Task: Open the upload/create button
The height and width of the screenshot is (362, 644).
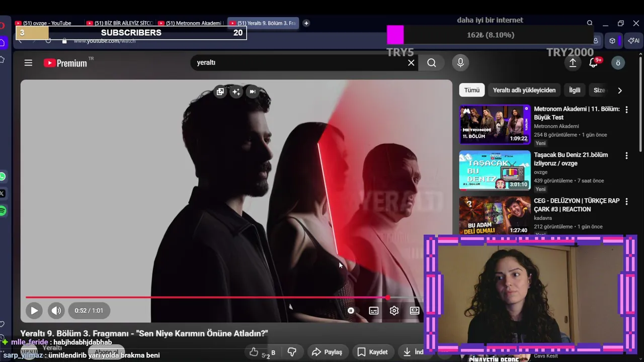Action: (x=573, y=62)
